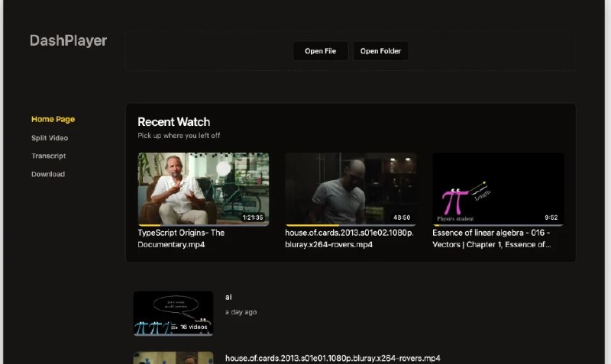The width and height of the screenshot is (611, 364).
Task: Play the TypeScript Origins documentary thumbnail
Action: [x=203, y=188]
